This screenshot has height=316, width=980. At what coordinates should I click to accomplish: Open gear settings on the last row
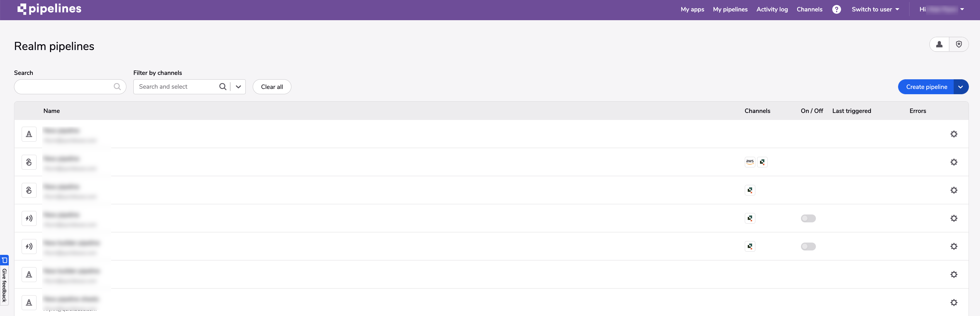[954, 302]
